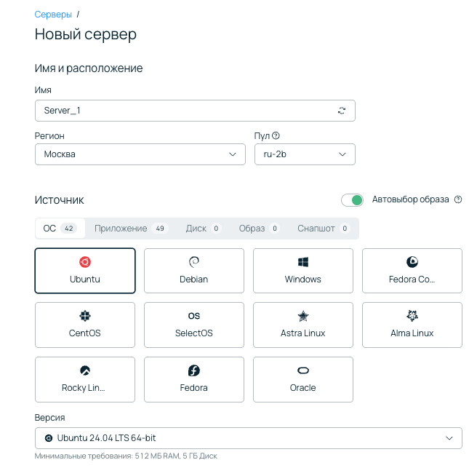The width and height of the screenshot is (469, 476).
Task: Open the Снапшот tab
Action: click(x=323, y=229)
